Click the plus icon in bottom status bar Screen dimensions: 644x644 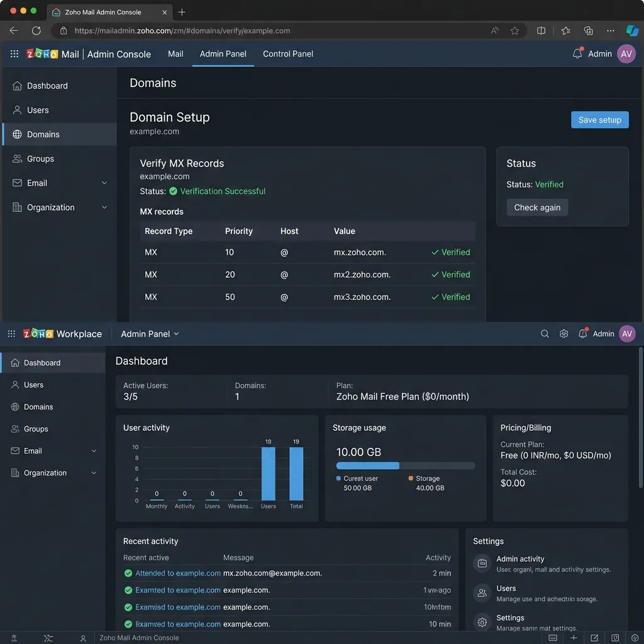coord(574,638)
